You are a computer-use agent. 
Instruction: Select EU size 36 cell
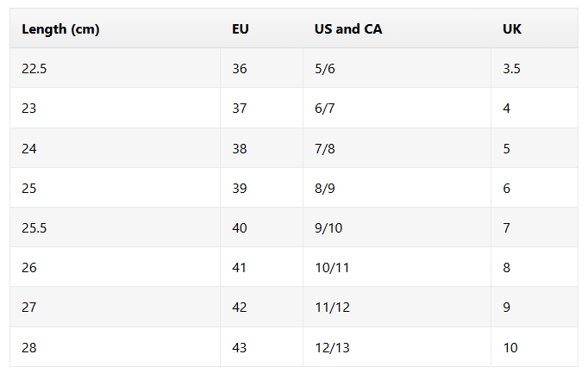(261, 68)
